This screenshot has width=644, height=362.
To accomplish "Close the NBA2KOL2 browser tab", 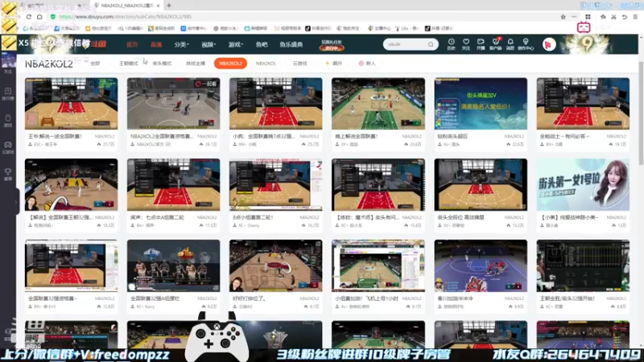I will coord(158,6).
